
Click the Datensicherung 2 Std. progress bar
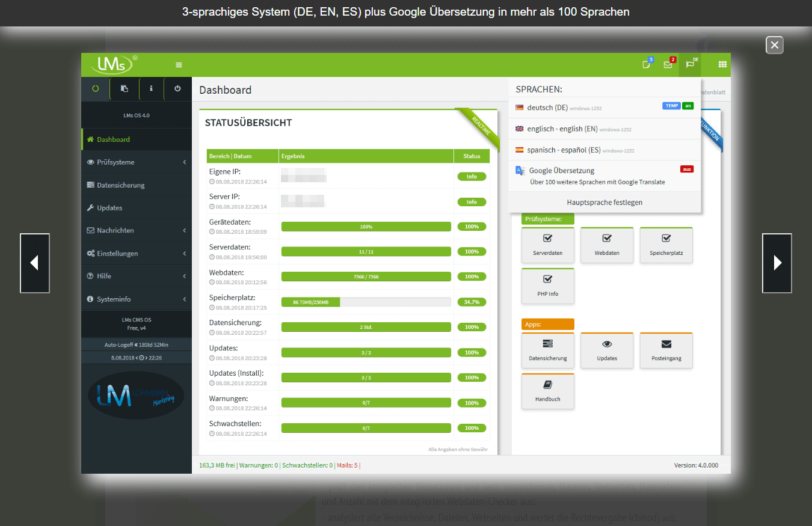[x=366, y=327]
